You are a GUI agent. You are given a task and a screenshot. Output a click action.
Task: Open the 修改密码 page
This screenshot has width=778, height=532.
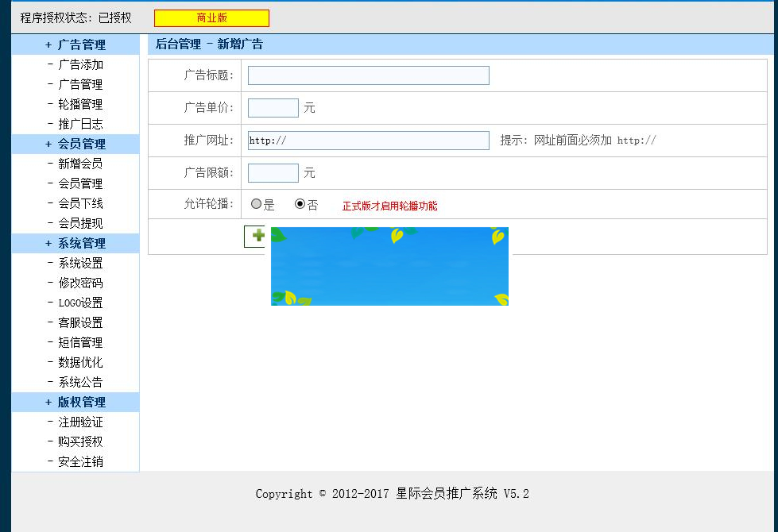tap(79, 283)
